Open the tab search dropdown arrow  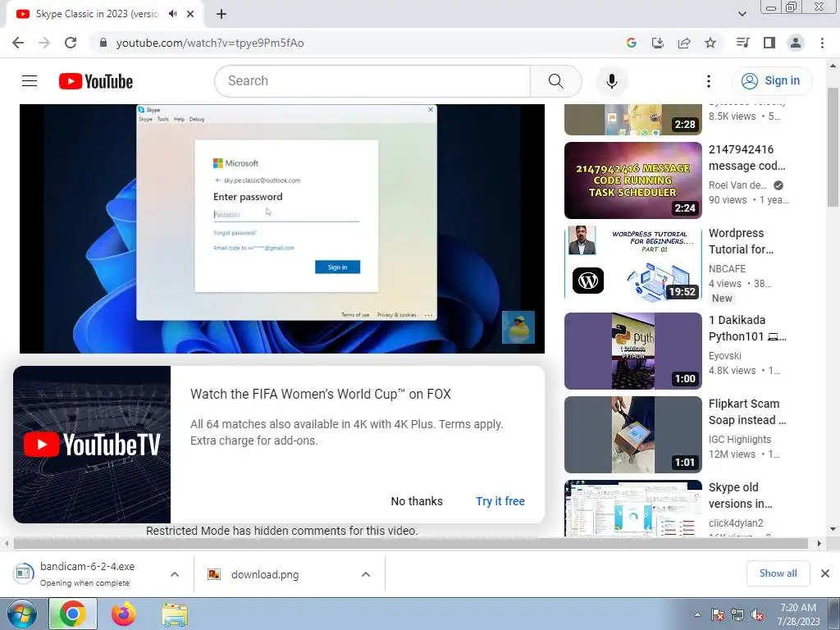(742, 14)
